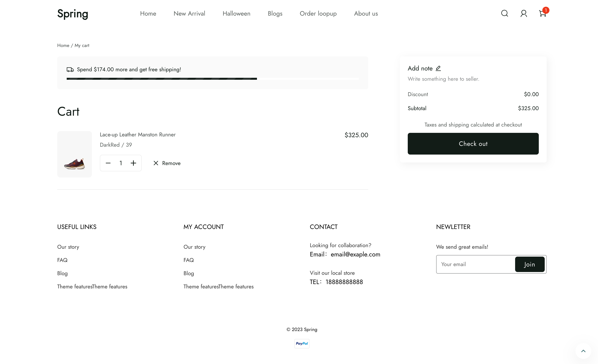
Task: Click the delivery truck icon near free shipping
Action: point(70,69)
